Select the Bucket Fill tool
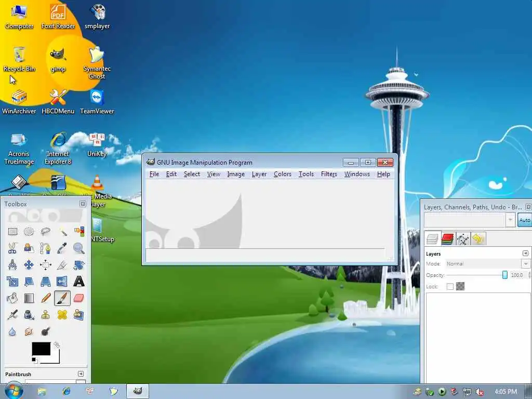 (12, 298)
